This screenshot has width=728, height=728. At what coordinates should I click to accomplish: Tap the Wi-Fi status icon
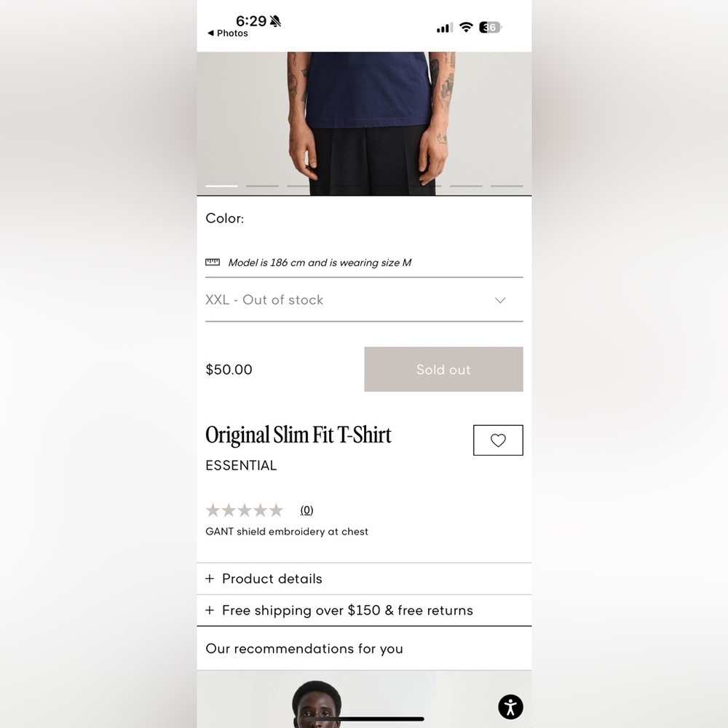tap(466, 28)
